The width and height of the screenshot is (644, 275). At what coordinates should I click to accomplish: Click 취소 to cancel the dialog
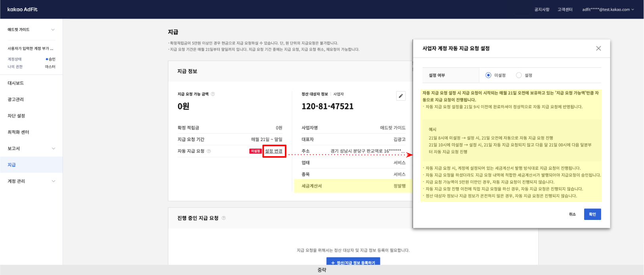pyautogui.click(x=572, y=214)
